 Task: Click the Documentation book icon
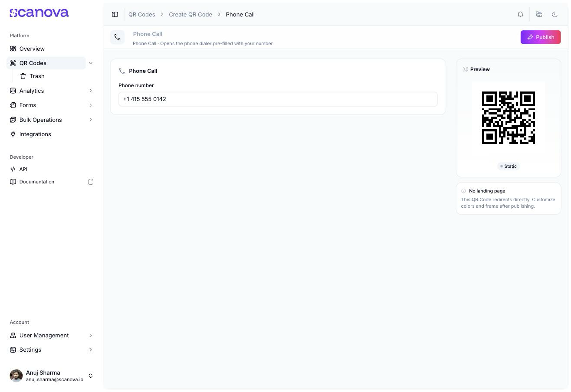[x=13, y=182]
